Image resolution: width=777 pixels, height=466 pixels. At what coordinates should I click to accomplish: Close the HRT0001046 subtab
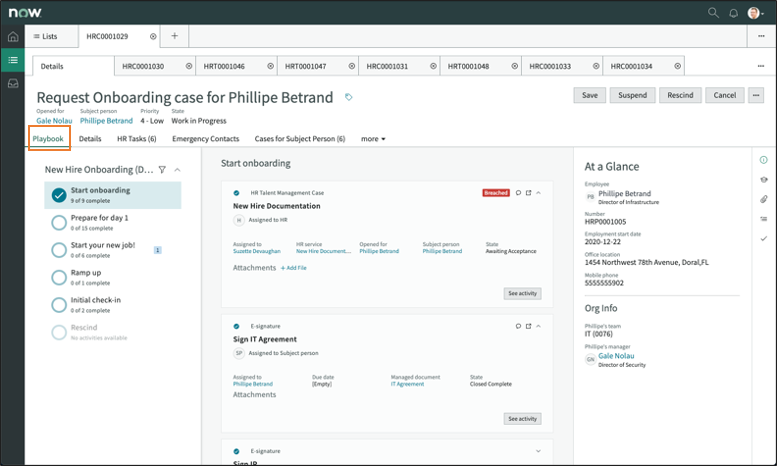[x=271, y=66]
